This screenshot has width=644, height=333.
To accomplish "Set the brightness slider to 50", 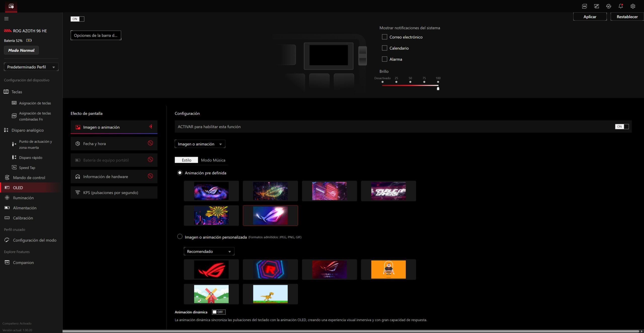I will pos(410,85).
